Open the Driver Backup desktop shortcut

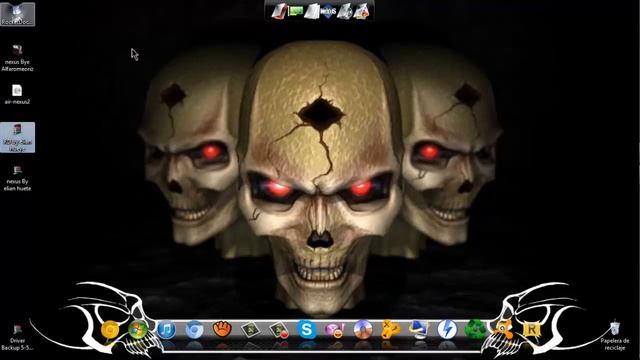tap(17, 337)
